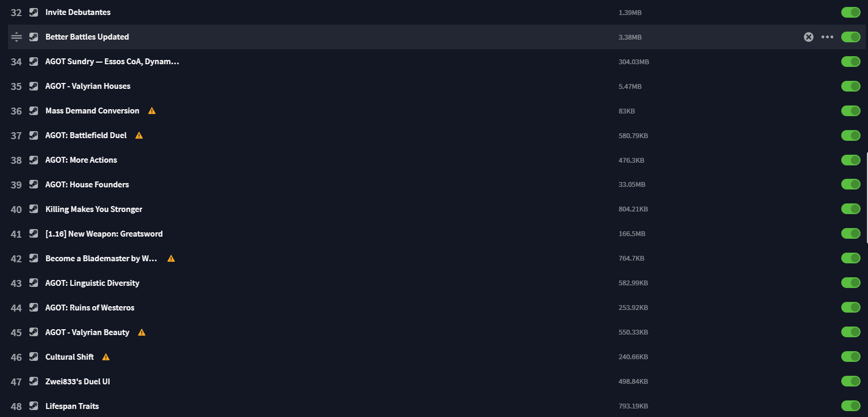Select the AGOT - Valyrian Houses name

[x=88, y=86]
